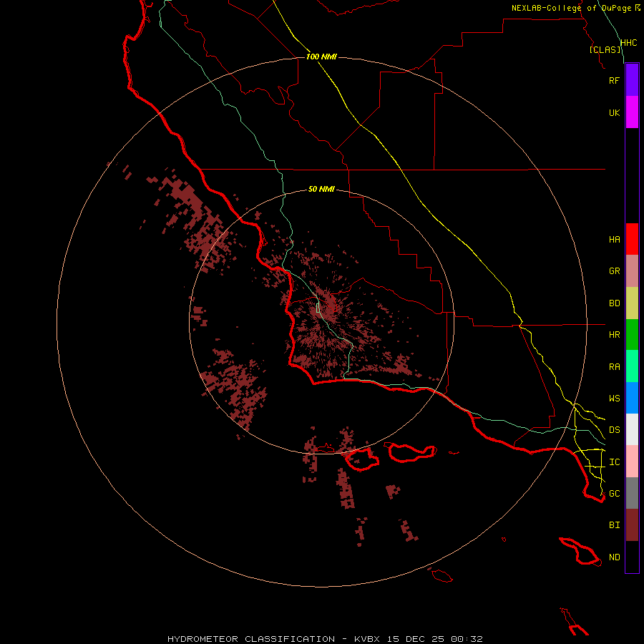Click the GR legend label
Viewport: 644px width, 644px height.
(x=614, y=271)
